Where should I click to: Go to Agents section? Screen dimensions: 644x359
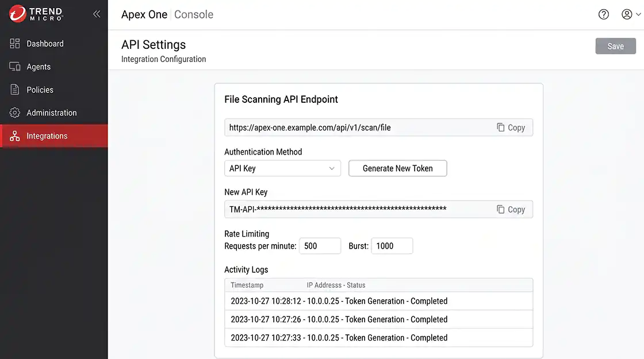[x=54, y=67]
